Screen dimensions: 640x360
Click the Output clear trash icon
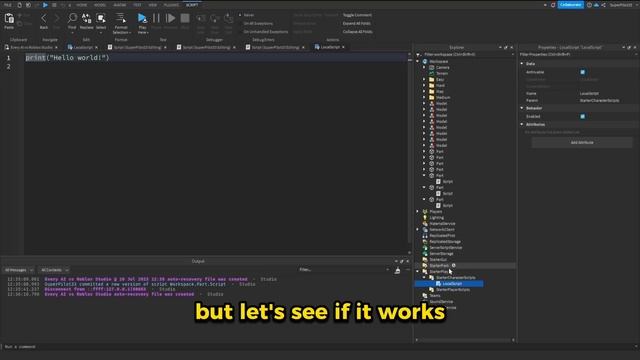tap(397, 270)
